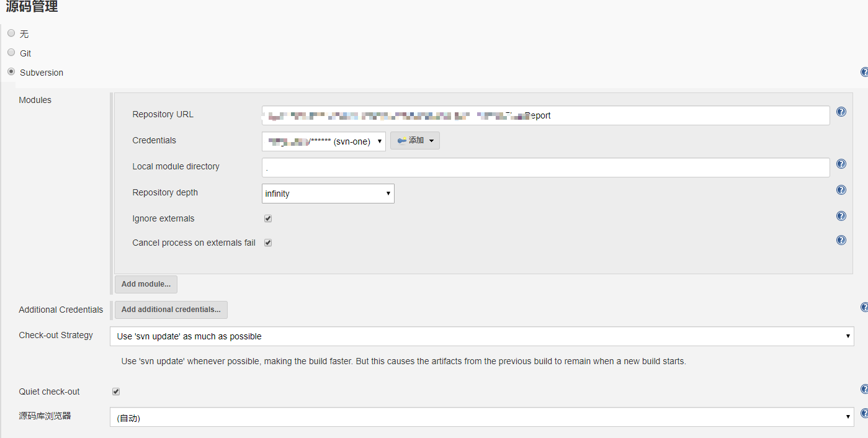Click the Add module button
868x438 pixels.
(x=146, y=284)
